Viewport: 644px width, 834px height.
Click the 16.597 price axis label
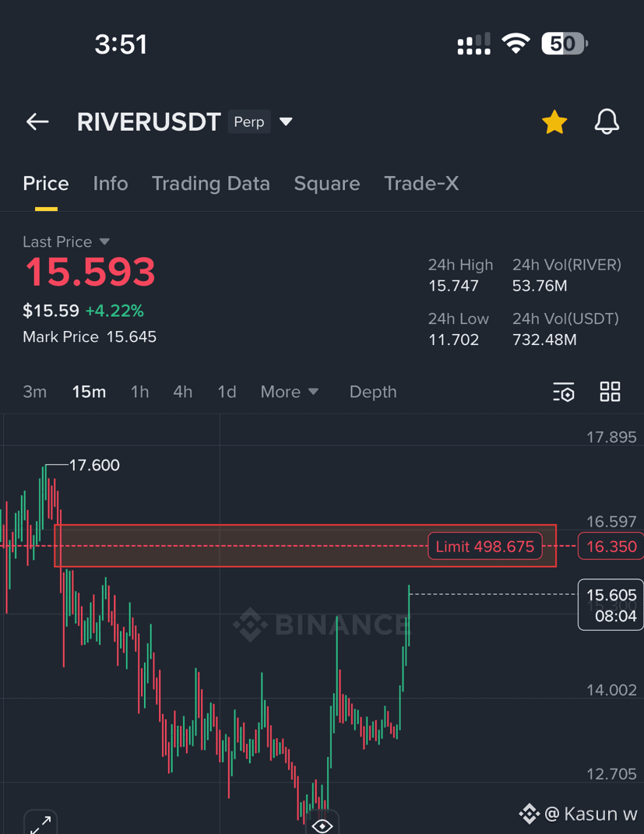click(611, 521)
